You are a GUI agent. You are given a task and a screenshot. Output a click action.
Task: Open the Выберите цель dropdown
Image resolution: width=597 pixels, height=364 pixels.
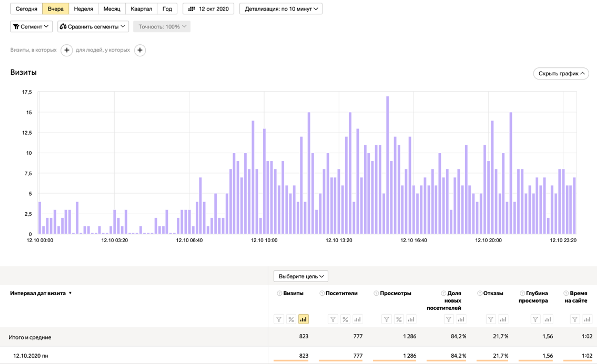301,276
